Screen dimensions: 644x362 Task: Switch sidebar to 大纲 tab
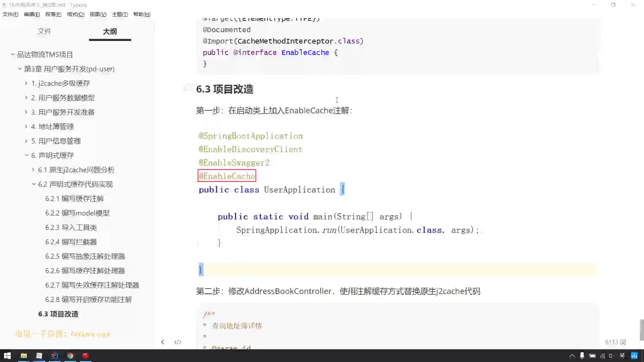point(110,32)
